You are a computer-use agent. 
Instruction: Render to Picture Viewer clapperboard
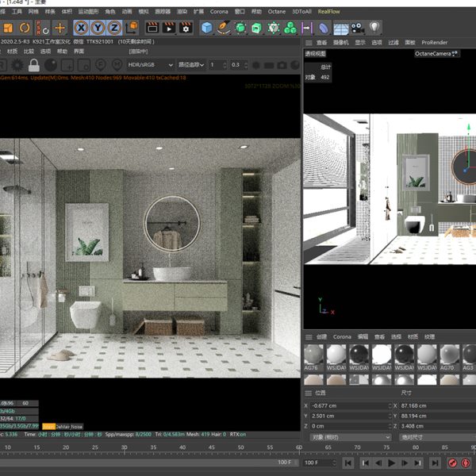pos(169,28)
